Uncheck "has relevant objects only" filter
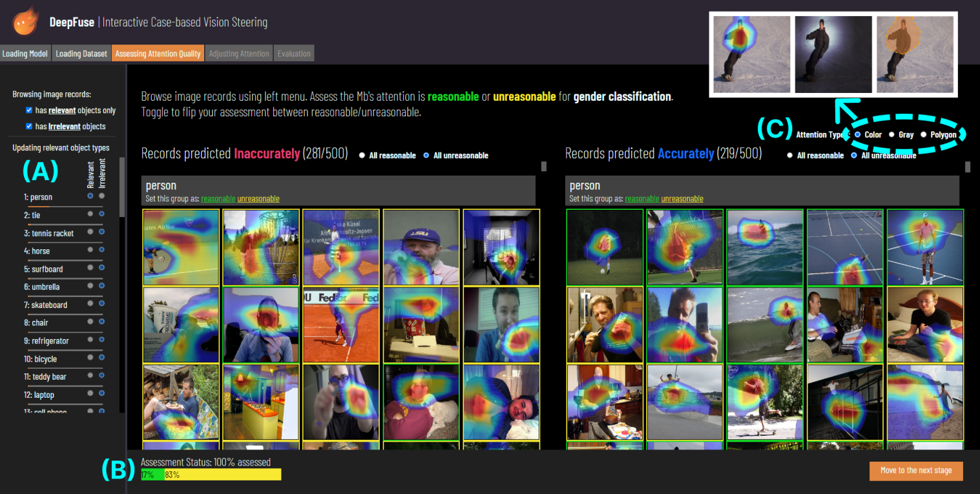The height and width of the screenshot is (494, 980). (28, 110)
